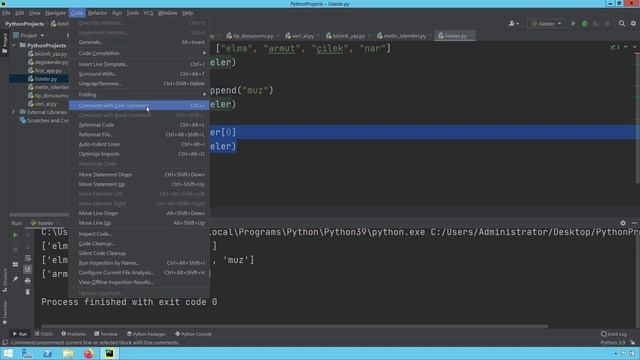
Task: Expand the Folding submenu
Action: pos(139,94)
